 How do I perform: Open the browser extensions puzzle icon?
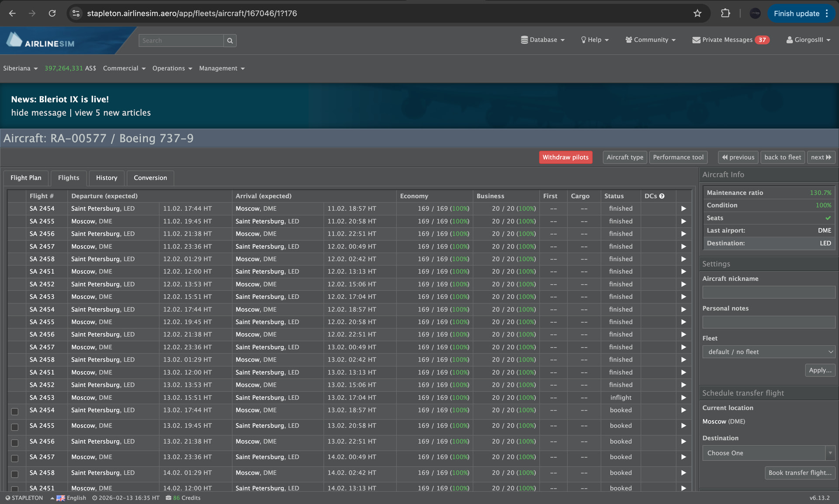(x=725, y=14)
